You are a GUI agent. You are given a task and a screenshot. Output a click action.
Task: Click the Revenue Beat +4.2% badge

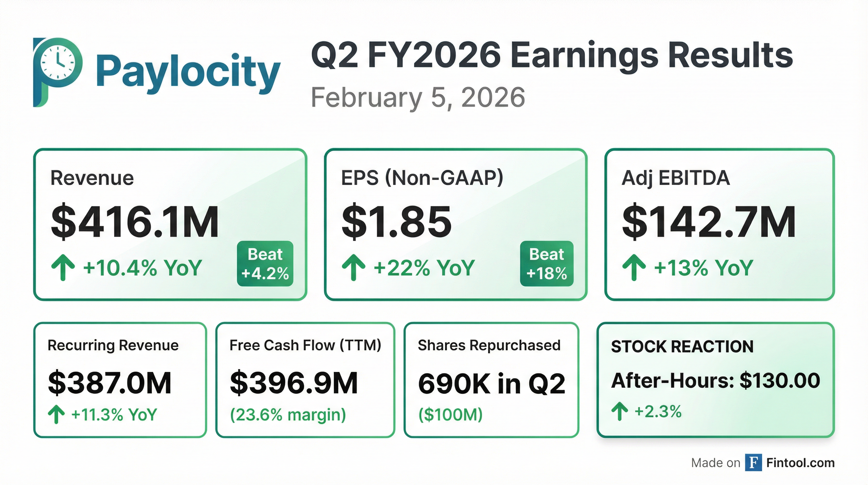click(265, 264)
